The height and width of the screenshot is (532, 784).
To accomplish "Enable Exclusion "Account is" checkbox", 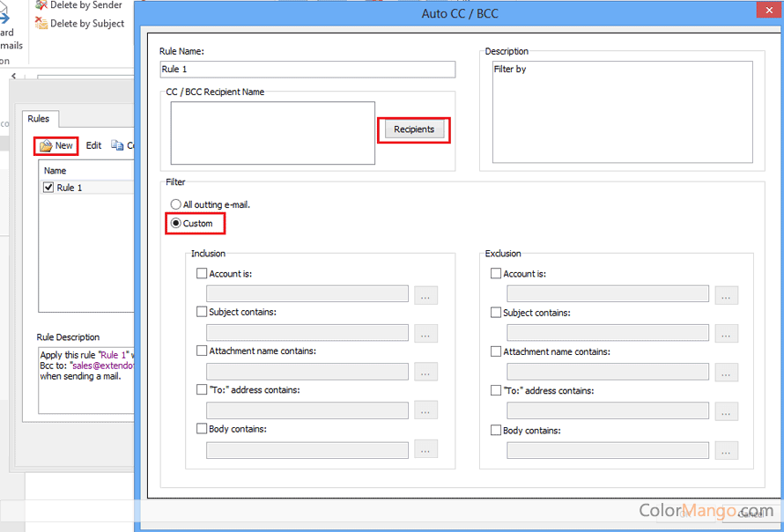I will (x=496, y=274).
